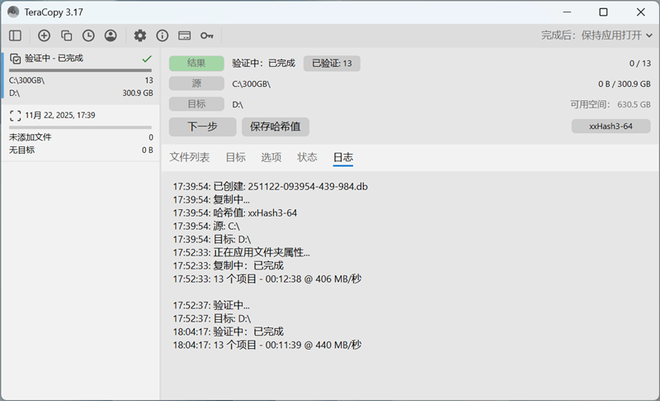Open the xxHash3-64 hash algorithm selector
The image size is (660, 401).
coord(610,127)
